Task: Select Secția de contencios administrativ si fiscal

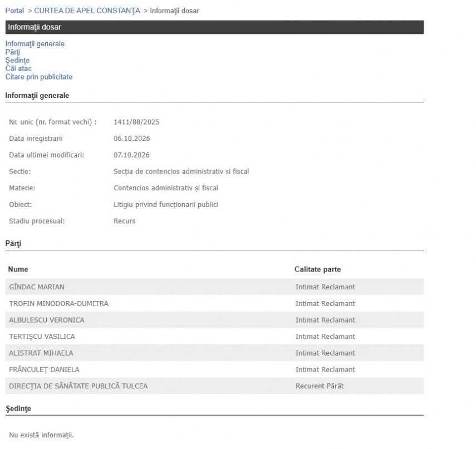Action: click(181, 171)
